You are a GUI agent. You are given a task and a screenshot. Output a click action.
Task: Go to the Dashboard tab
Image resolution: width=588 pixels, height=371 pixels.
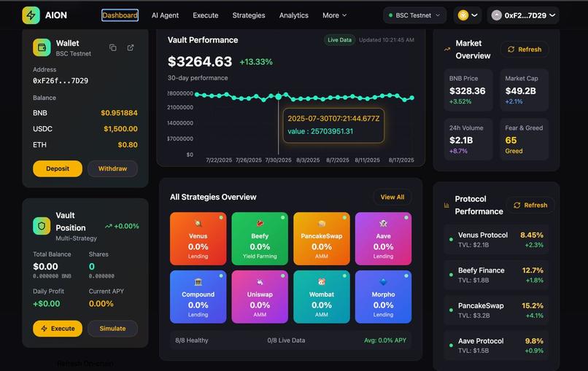120,15
